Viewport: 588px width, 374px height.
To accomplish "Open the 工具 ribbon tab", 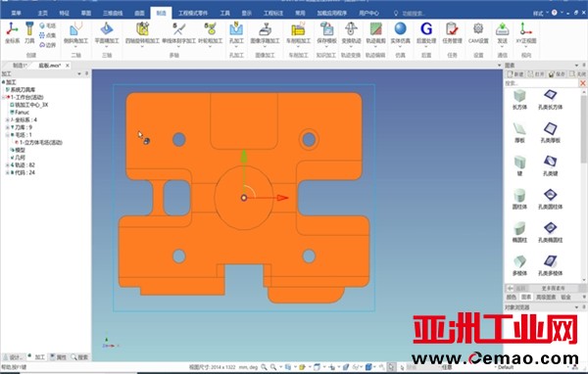I will 225,13.
